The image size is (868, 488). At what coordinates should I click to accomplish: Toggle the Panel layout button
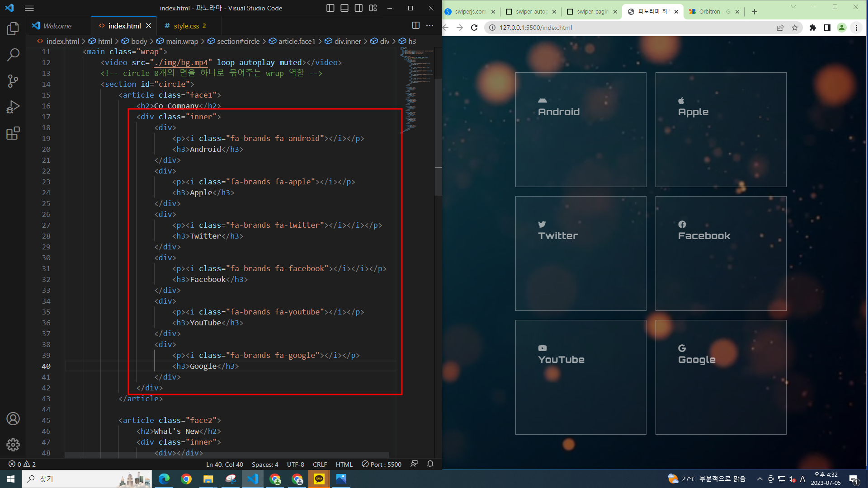tap(344, 8)
